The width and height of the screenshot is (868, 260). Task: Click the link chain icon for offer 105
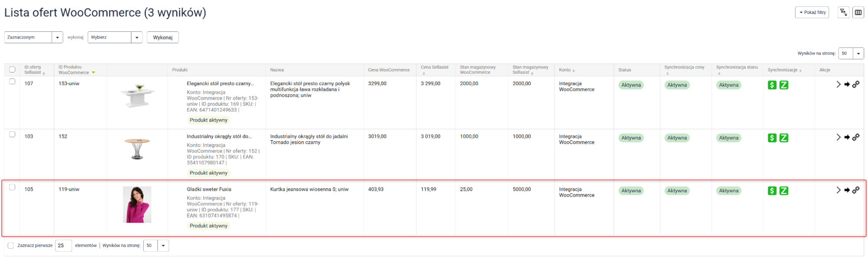pyautogui.click(x=855, y=190)
